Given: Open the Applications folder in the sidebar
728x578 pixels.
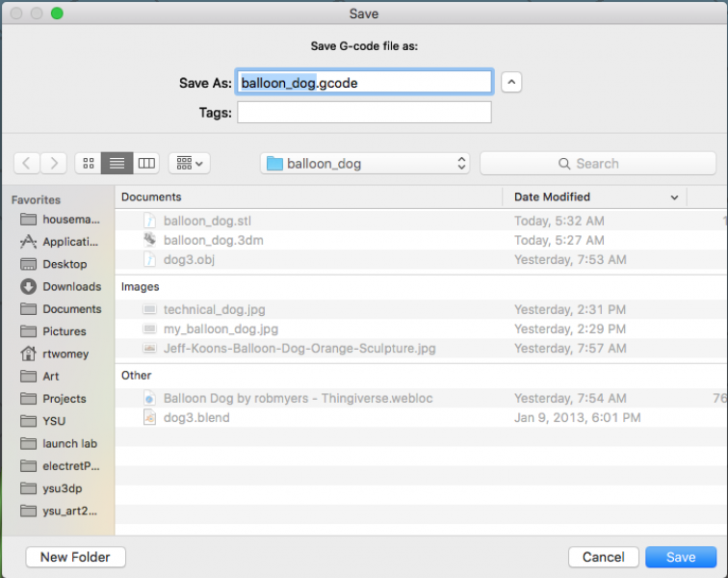Looking at the screenshot, I should (x=70, y=242).
